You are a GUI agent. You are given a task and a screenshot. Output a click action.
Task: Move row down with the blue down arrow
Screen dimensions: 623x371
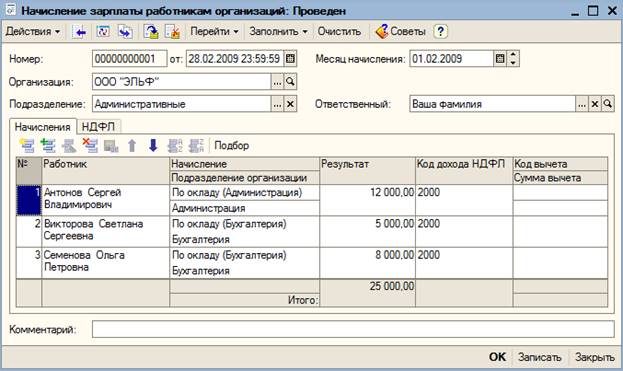pyautogui.click(x=153, y=146)
